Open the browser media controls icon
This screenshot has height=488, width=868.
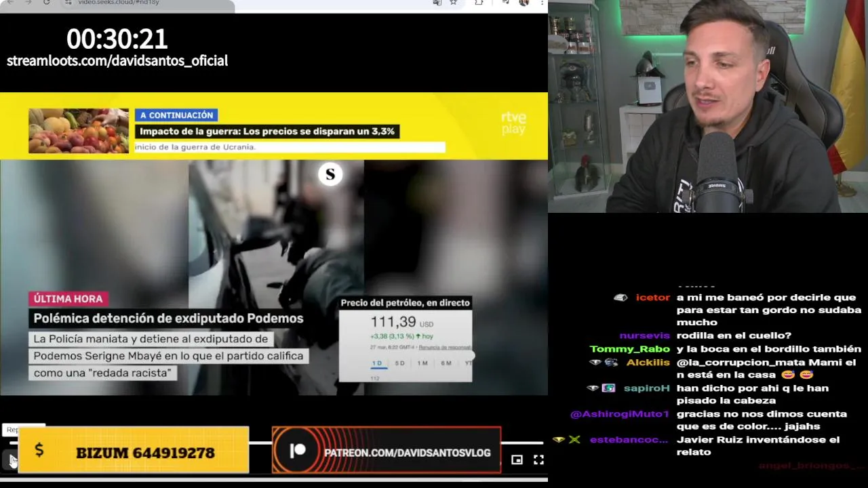click(505, 3)
